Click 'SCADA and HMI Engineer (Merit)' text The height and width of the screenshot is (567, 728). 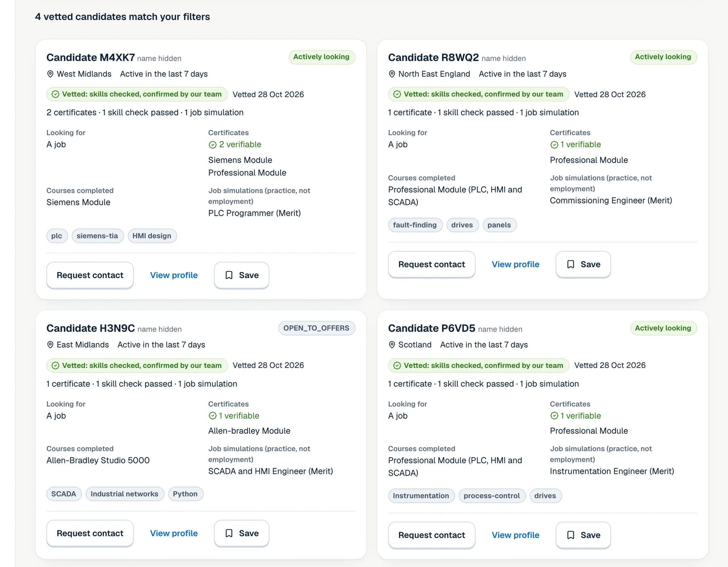point(271,471)
